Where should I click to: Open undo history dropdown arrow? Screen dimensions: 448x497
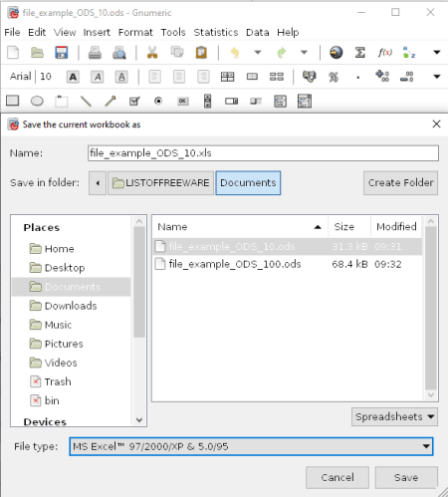tap(258, 53)
